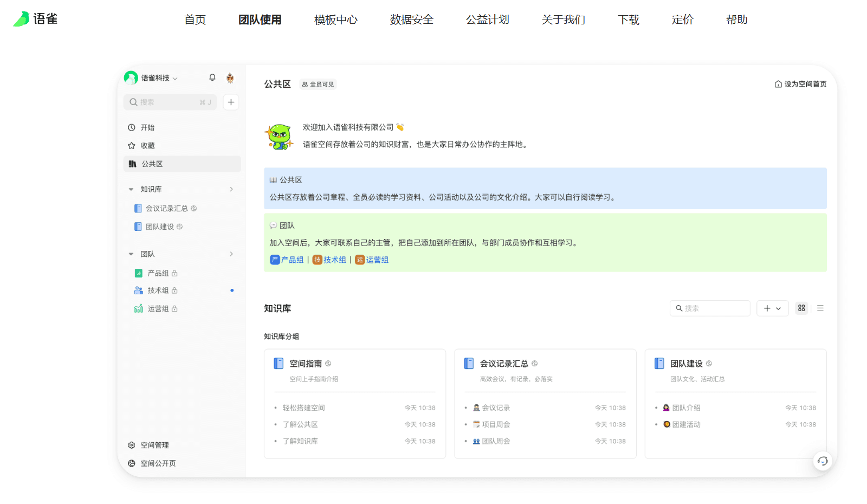Follow the 技术组 link in 团队 banner
The width and height of the screenshot is (867, 504).
(329, 260)
